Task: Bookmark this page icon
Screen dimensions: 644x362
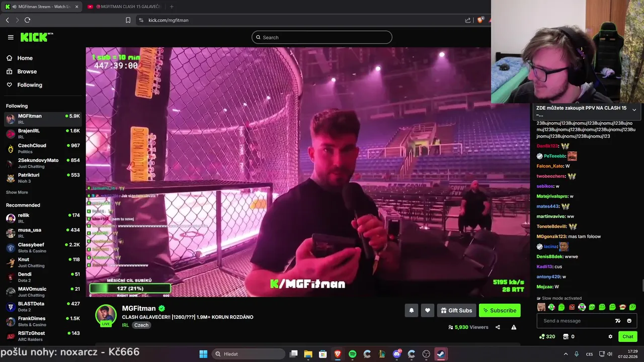Action: pos(128,20)
